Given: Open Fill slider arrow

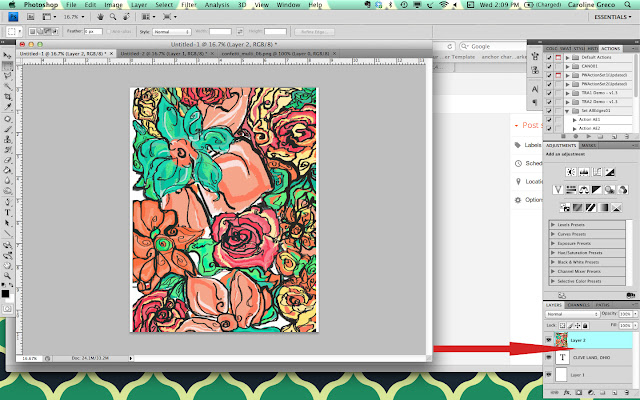Looking at the screenshot, I should (636, 326).
